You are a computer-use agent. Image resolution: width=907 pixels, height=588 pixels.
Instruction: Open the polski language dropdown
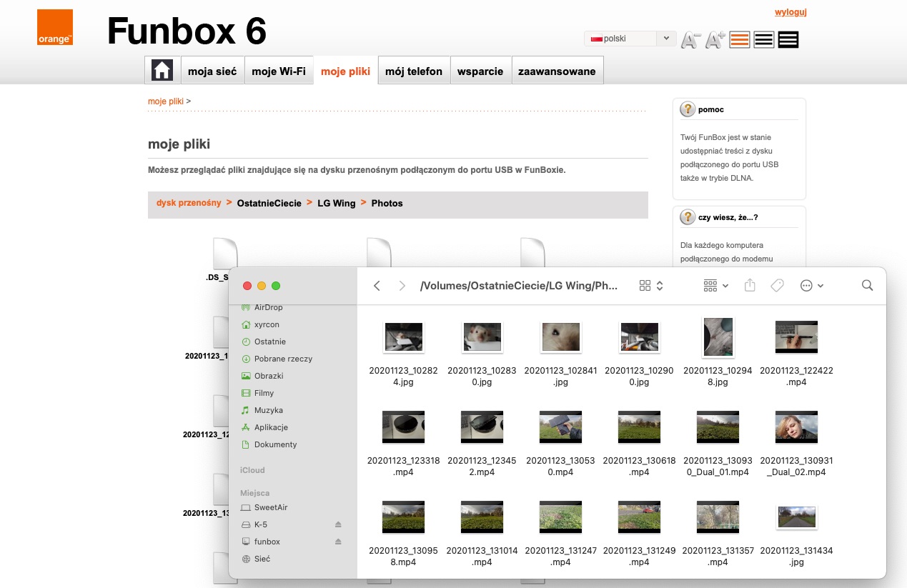pyautogui.click(x=630, y=39)
